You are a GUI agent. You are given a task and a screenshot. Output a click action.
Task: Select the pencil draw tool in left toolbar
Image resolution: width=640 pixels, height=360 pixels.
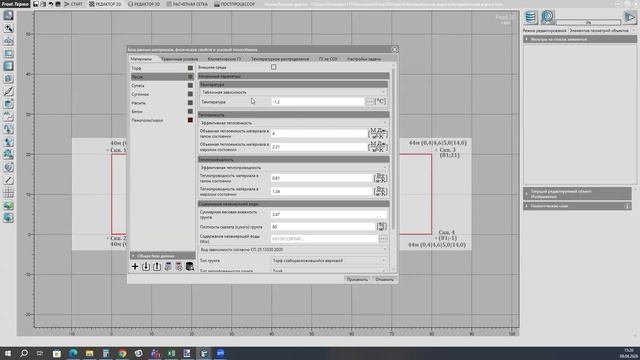click(x=9, y=91)
